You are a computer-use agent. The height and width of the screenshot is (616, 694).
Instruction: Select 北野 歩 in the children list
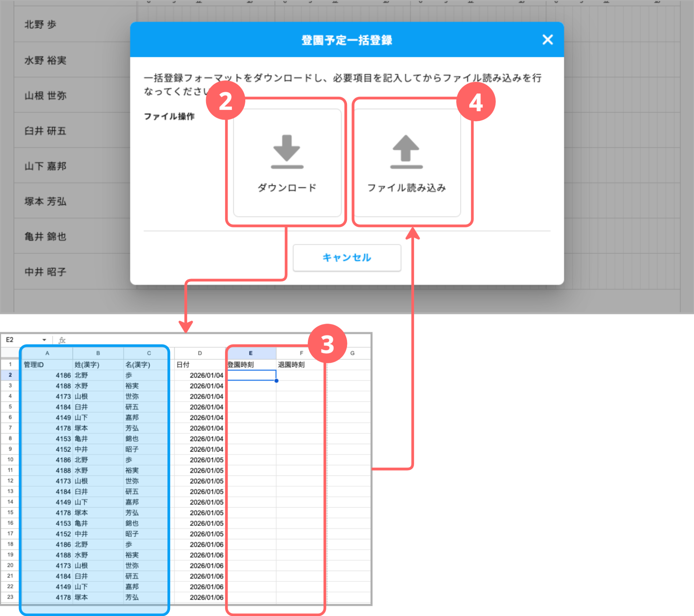(40, 24)
